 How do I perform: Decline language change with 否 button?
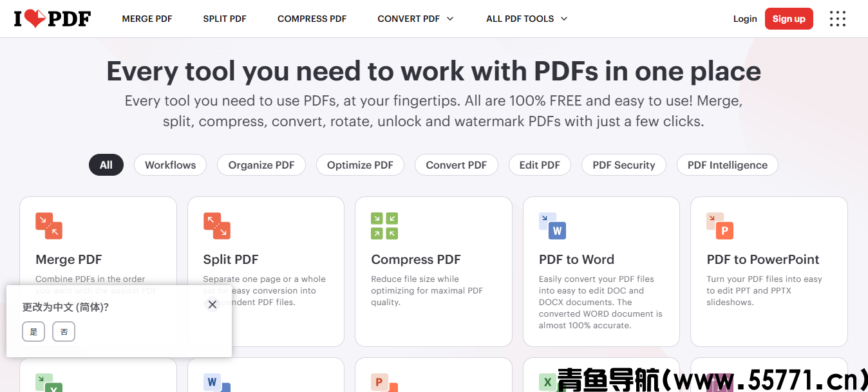64,331
